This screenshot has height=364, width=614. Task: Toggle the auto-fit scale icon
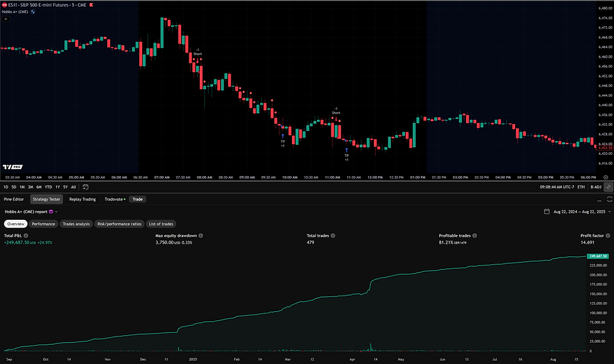click(608, 187)
